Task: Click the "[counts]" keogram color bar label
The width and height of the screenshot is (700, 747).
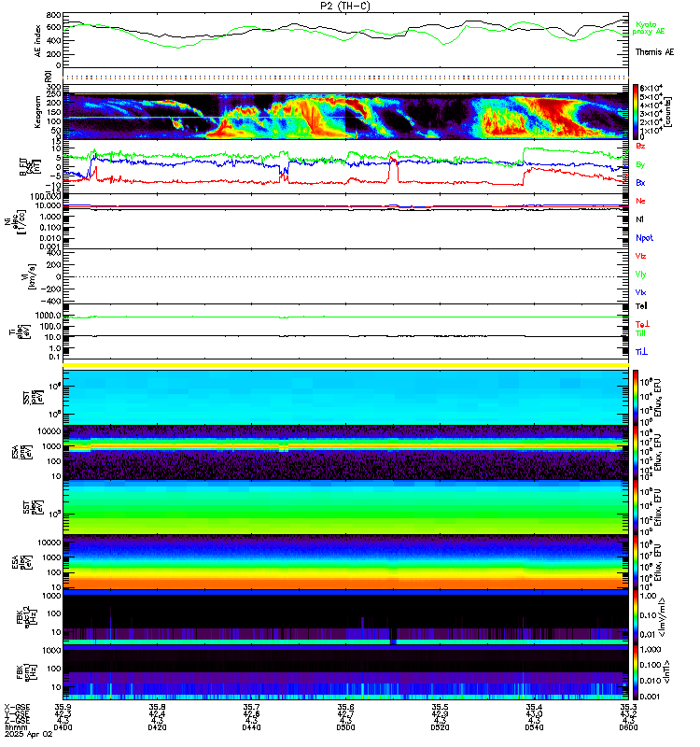Action: click(667, 111)
